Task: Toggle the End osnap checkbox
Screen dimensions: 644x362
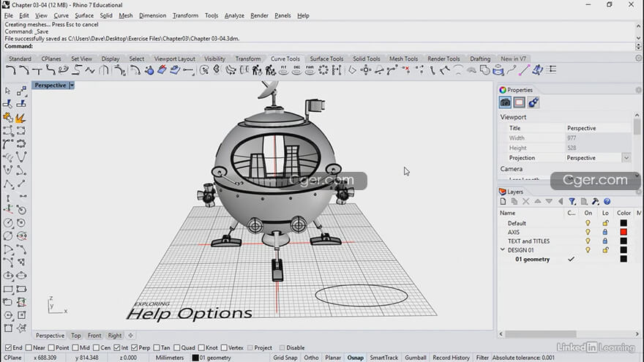Action: 8,347
